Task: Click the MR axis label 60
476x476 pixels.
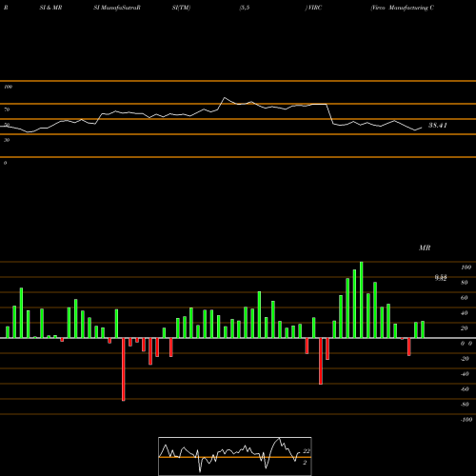Action: pyautogui.click(x=464, y=298)
